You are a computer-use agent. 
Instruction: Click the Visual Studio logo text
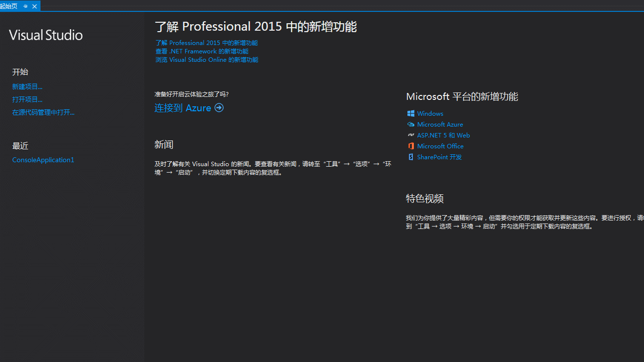pos(46,35)
